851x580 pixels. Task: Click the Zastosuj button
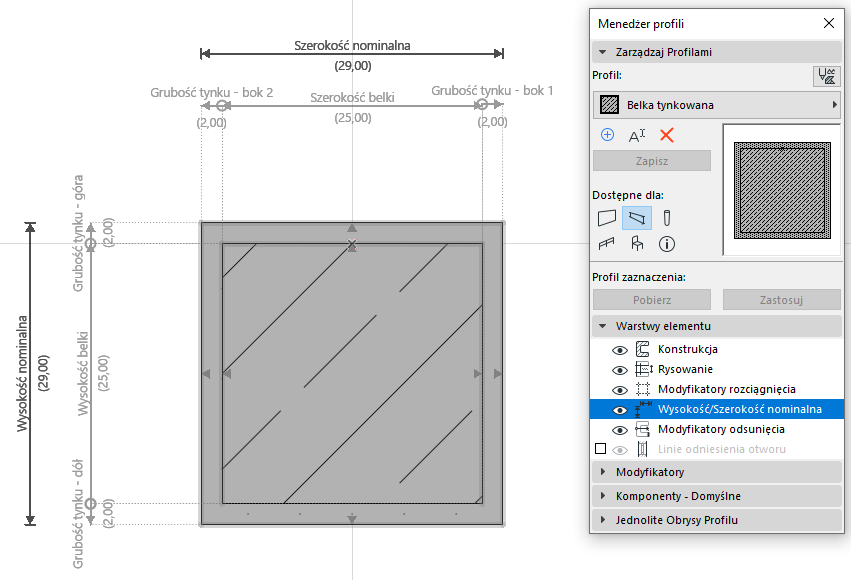[782, 299]
